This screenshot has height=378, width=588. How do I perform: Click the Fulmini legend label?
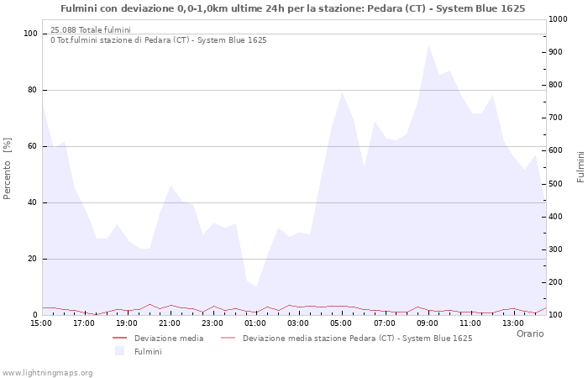click(x=148, y=352)
